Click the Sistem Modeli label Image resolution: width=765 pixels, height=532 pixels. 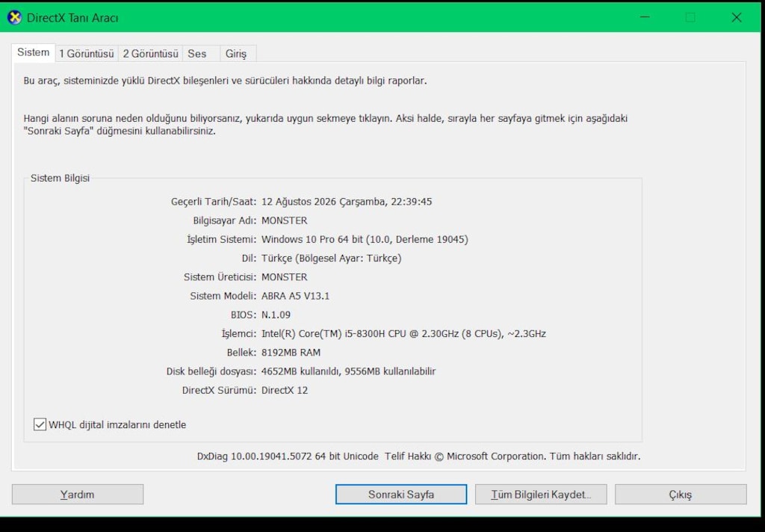coord(223,296)
